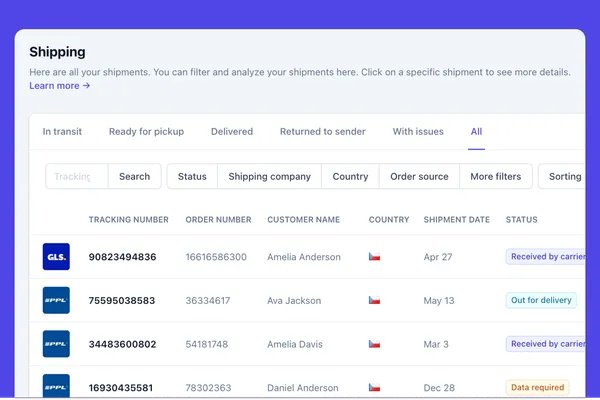Click the PPL logo for shipment 16930435581
600x400 pixels.
56,386
